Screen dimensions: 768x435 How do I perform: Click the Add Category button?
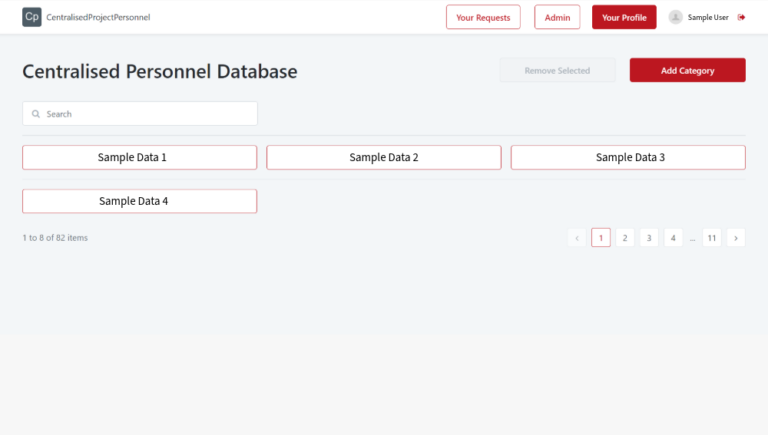click(x=688, y=70)
